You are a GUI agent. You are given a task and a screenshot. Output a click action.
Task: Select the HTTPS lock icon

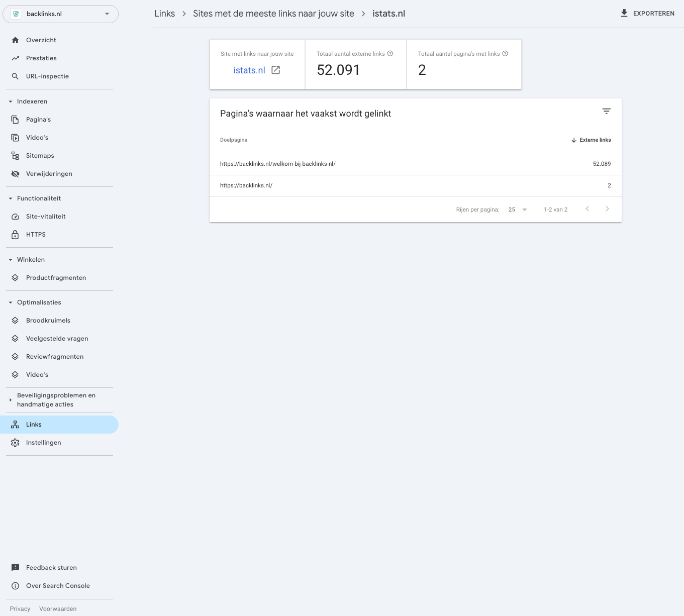pyautogui.click(x=16, y=234)
